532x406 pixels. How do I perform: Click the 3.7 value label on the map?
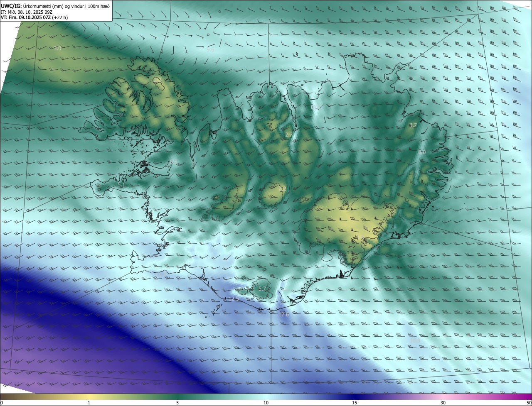coord(413,125)
